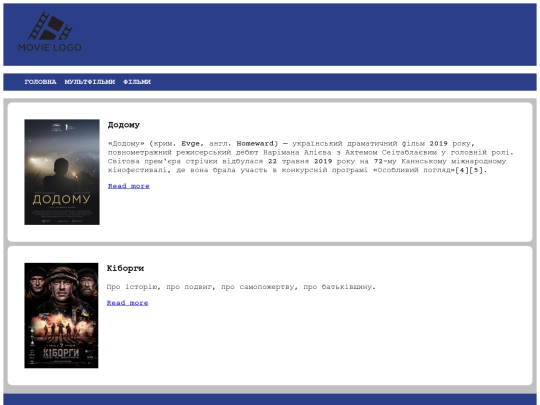Select the Кіборги title heading
This screenshot has width=540, height=405.
[x=125, y=268]
